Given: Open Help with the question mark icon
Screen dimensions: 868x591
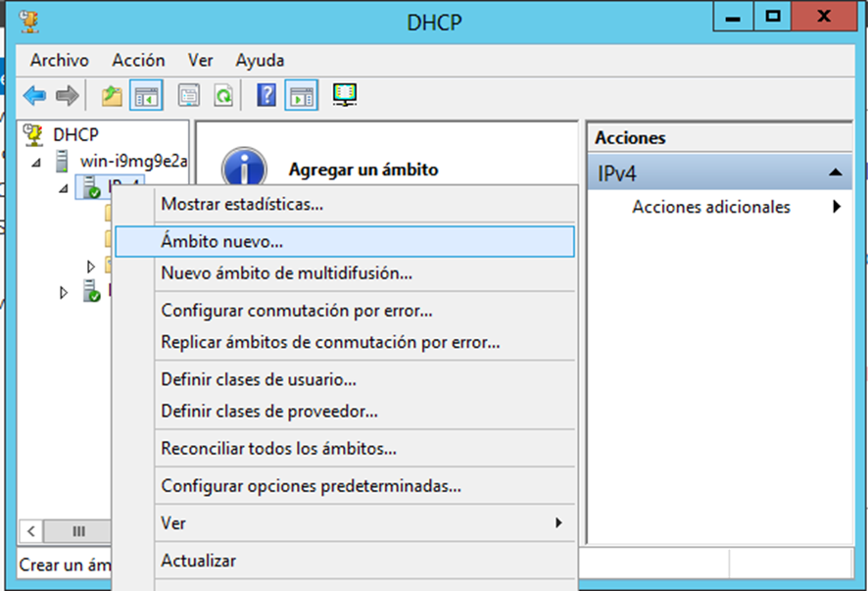Looking at the screenshot, I should (266, 95).
